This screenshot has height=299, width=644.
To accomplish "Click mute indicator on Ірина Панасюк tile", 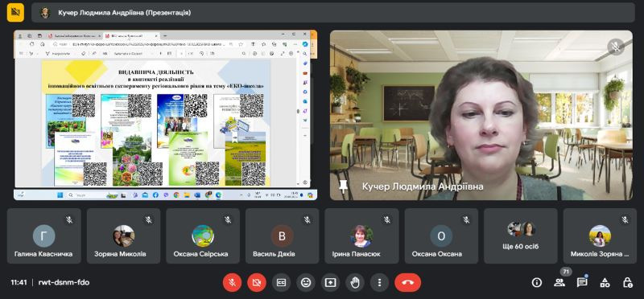I will coord(387,220).
